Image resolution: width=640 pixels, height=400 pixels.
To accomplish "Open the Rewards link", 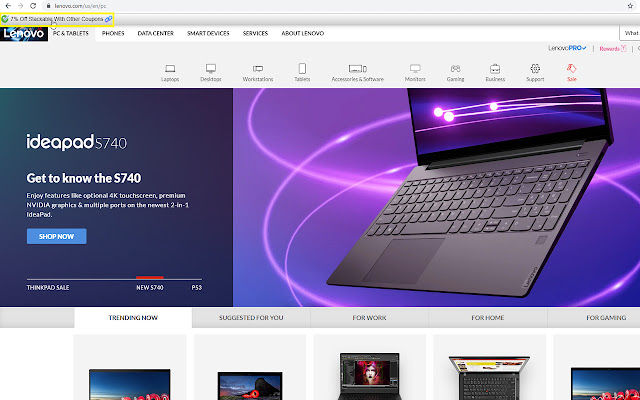I will [612, 49].
